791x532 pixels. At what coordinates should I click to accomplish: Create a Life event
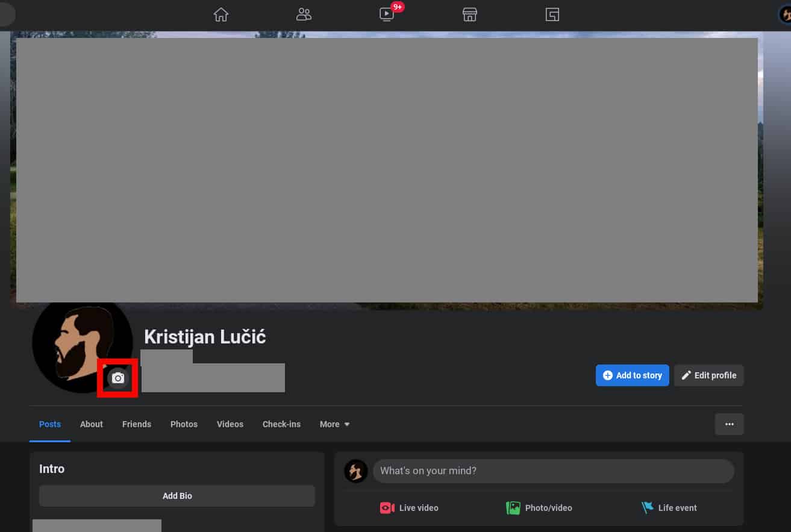[x=669, y=508]
